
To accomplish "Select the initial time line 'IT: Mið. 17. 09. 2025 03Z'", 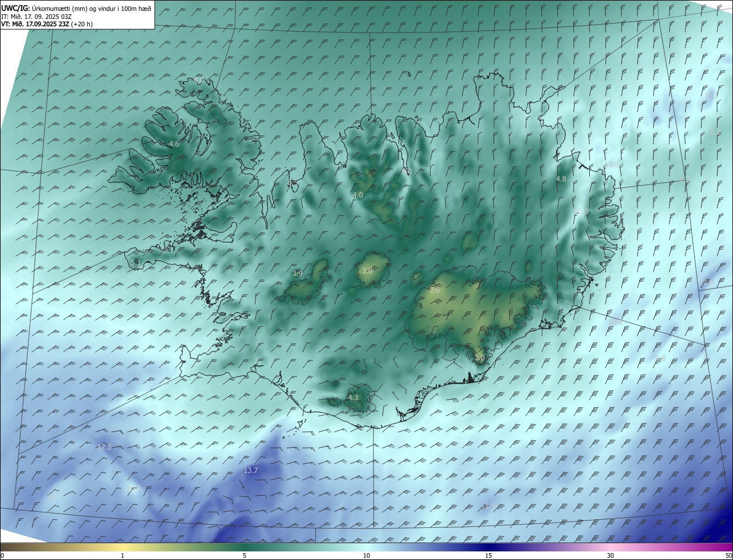I will pyautogui.click(x=36, y=17).
